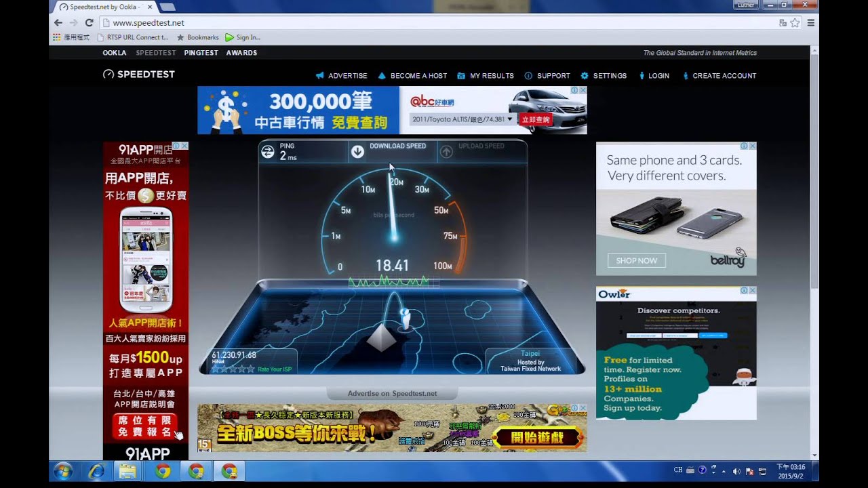Click Taipei hosted by Taiwan Fixed Network
Image resolution: width=868 pixels, height=488 pixels.
(530, 361)
